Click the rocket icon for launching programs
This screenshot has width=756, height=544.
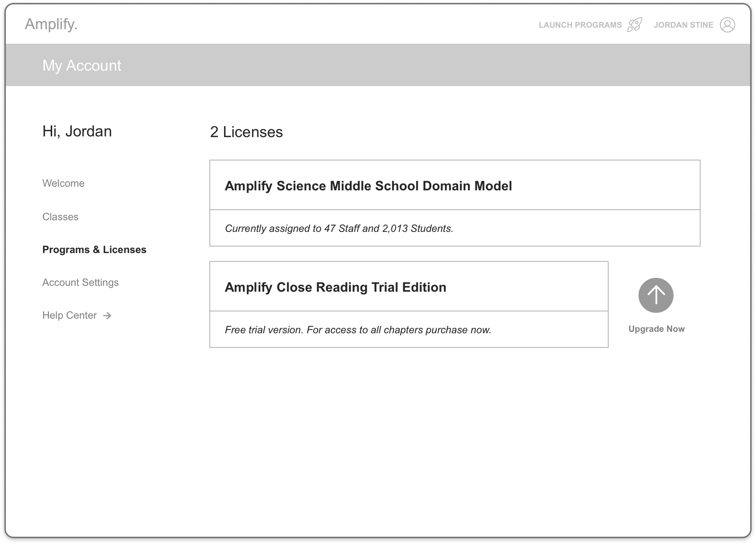tap(634, 25)
